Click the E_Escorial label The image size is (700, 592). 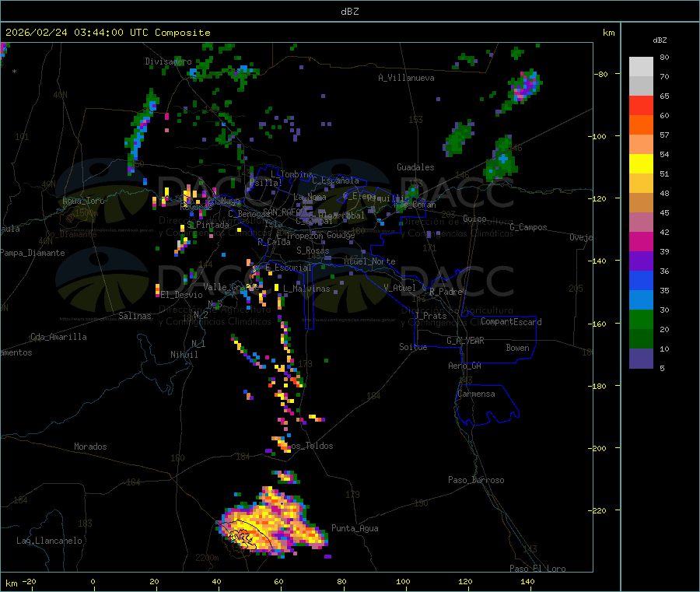[x=288, y=268]
